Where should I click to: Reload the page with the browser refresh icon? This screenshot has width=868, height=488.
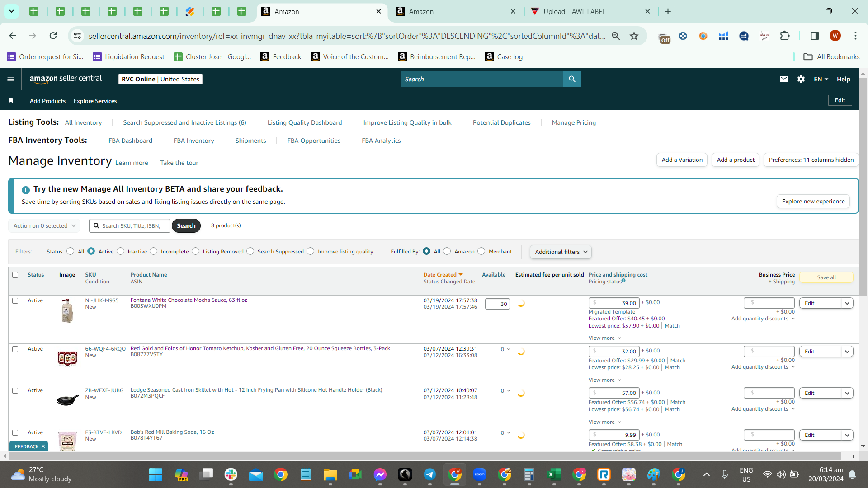pyautogui.click(x=53, y=36)
